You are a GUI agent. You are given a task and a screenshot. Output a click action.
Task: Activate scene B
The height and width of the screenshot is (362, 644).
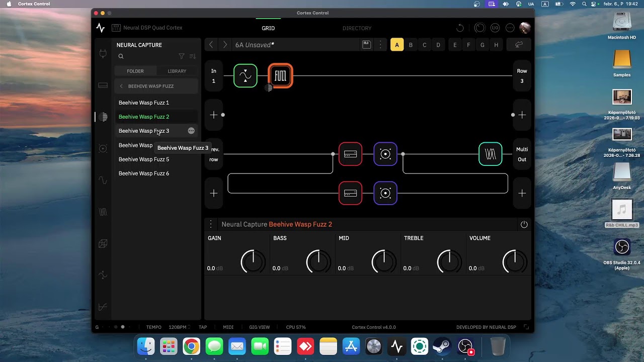(x=411, y=45)
